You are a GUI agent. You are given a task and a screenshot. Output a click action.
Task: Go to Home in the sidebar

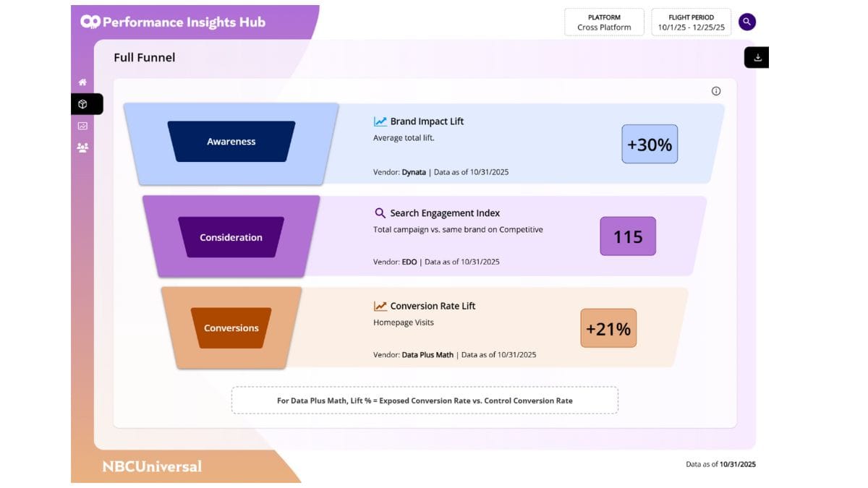82,82
